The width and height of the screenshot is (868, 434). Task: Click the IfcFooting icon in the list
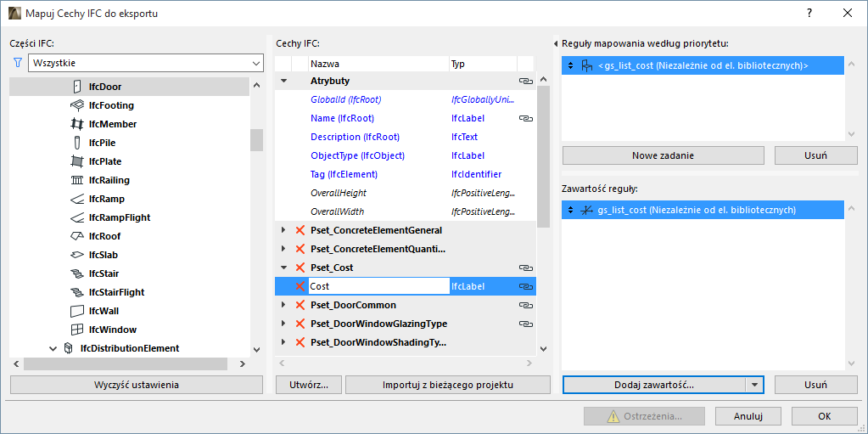pyautogui.click(x=77, y=105)
